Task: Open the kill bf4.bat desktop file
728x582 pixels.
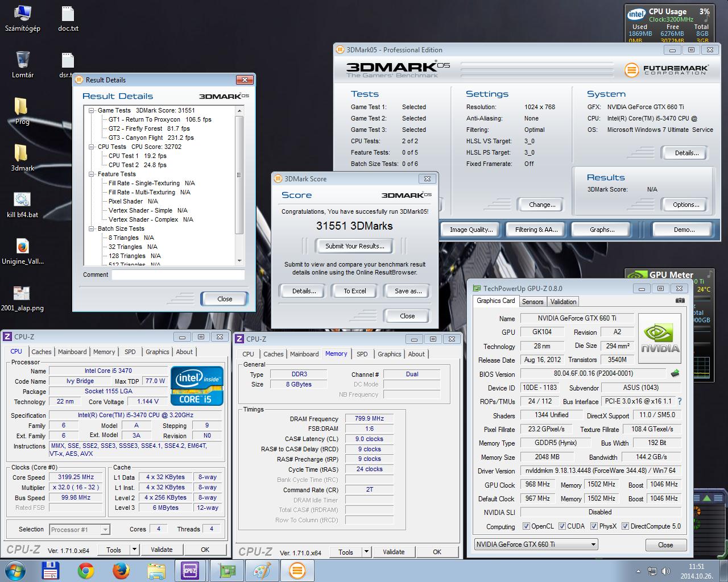Action: (x=22, y=200)
